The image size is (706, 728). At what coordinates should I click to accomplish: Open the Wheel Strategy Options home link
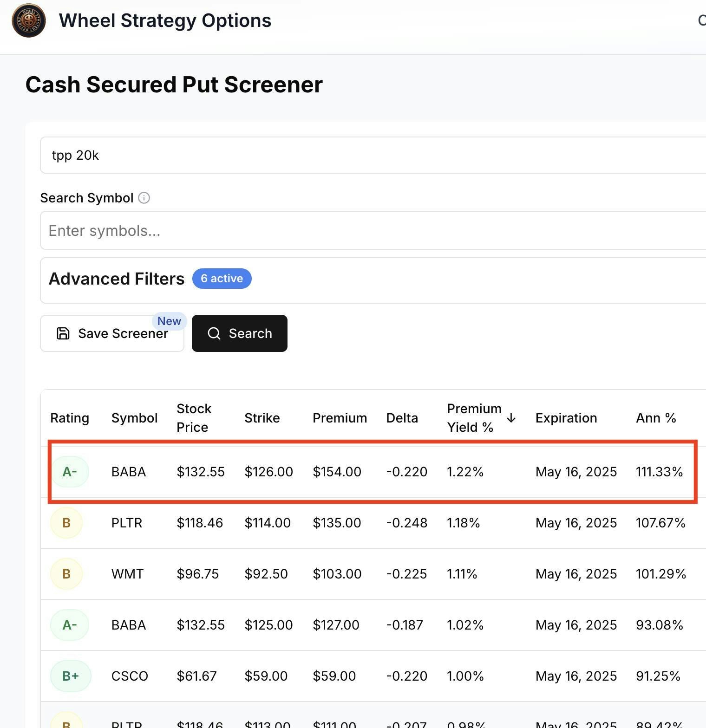tap(165, 20)
